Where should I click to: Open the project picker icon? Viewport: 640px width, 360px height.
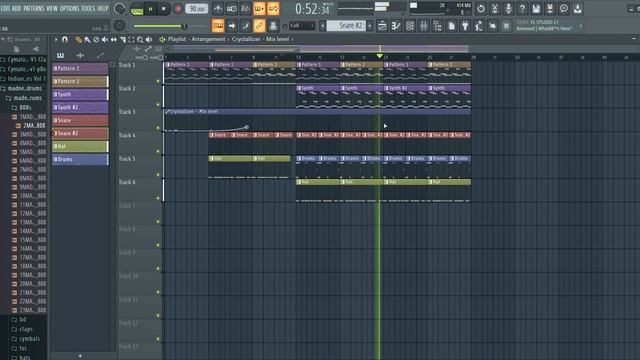[451, 26]
